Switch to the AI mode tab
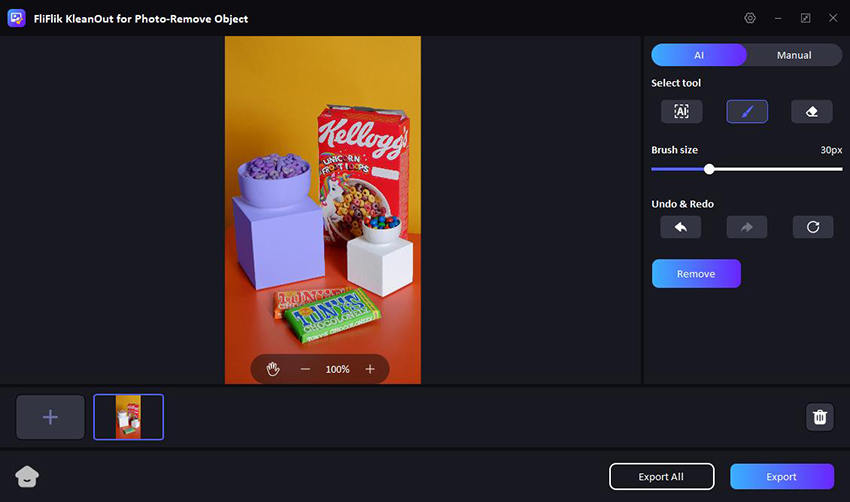Image resolution: width=850 pixels, height=502 pixels. [x=699, y=55]
